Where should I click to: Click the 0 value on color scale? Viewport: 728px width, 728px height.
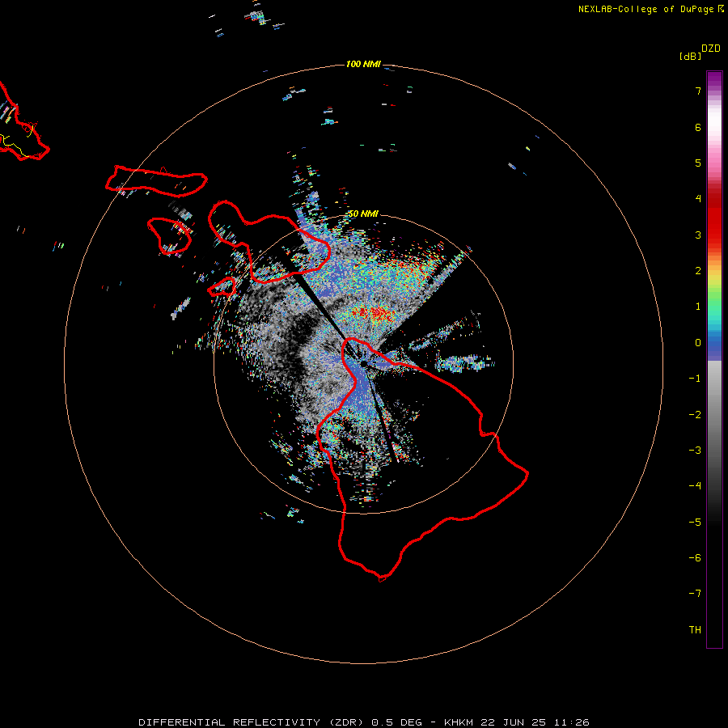coord(698,343)
